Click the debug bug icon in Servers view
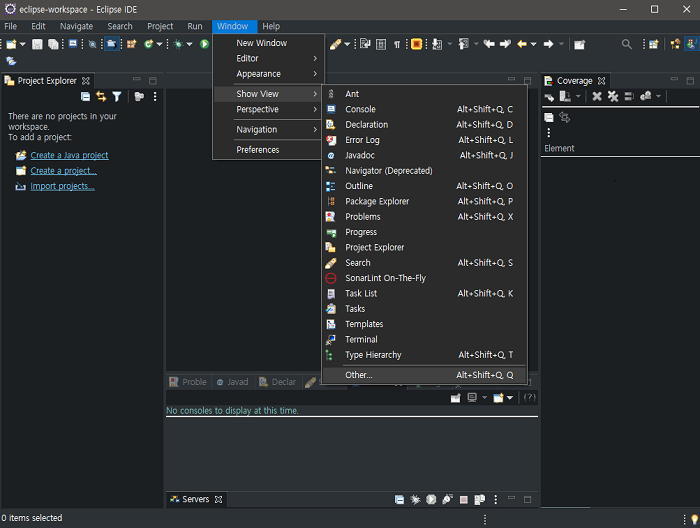700x528 pixels. (415, 499)
